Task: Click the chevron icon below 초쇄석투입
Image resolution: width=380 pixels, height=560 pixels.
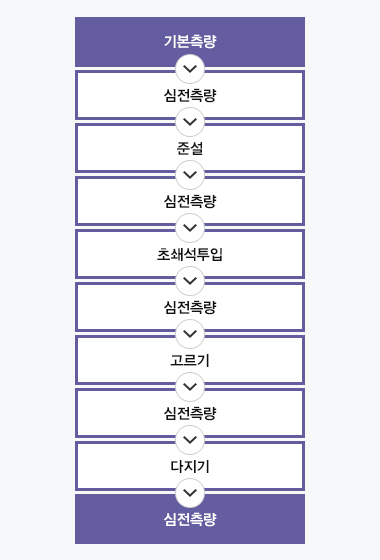Action: pyautogui.click(x=190, y=280)
